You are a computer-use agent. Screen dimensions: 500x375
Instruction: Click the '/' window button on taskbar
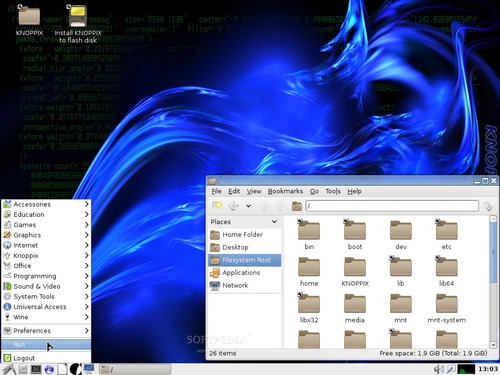(135, 369)
